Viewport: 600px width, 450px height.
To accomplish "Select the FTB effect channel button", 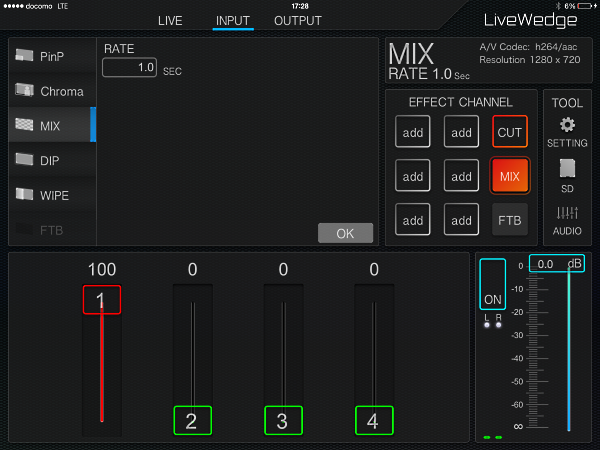I will point(510,220).
